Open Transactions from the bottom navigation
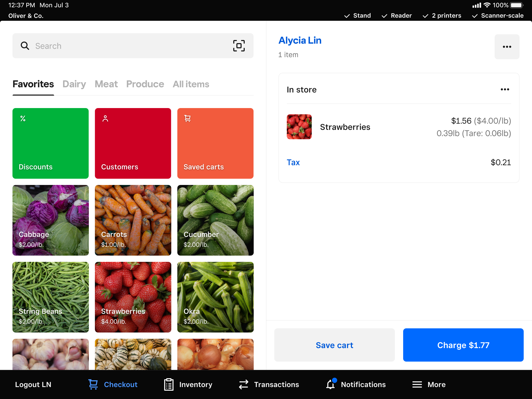 coord(269,384)
